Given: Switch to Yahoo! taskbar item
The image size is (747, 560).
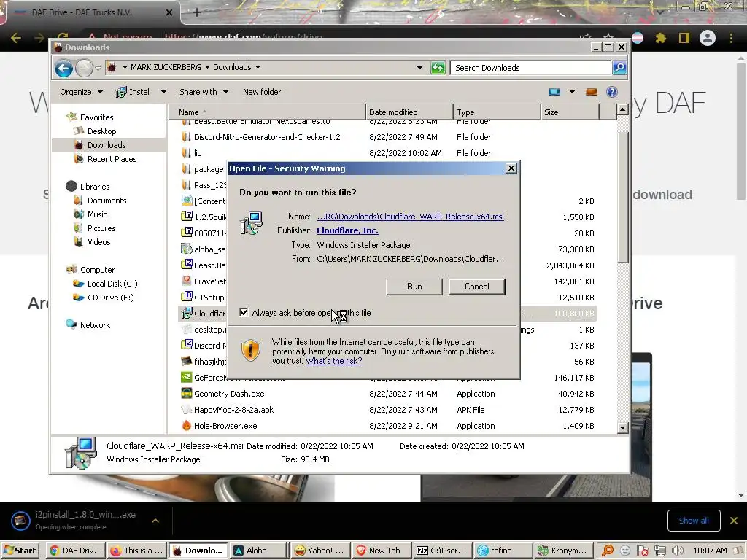Looking at the screenshot, I should tap(320, 551).
